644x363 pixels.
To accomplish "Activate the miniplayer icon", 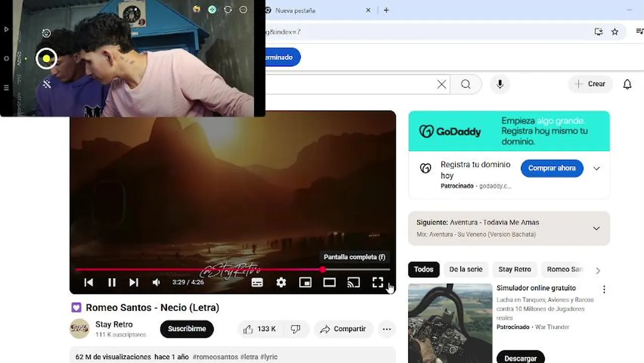I will (305, 282).
